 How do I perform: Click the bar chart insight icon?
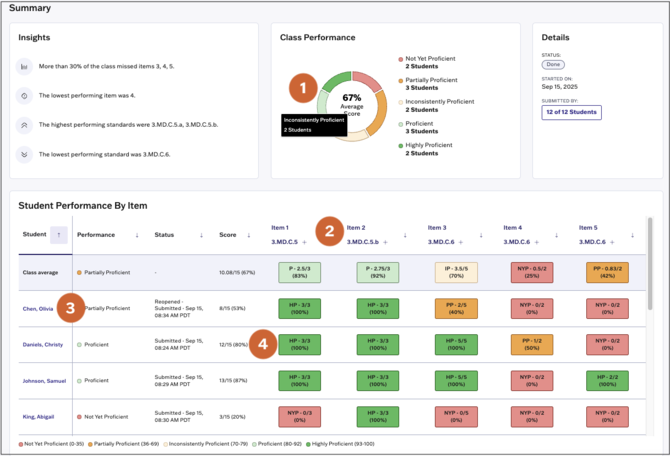coord(24,67)
